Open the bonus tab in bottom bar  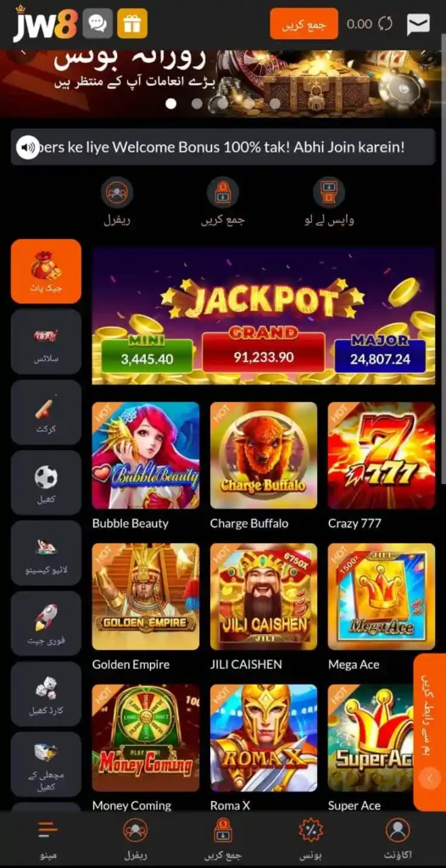[x=310, y=838]
